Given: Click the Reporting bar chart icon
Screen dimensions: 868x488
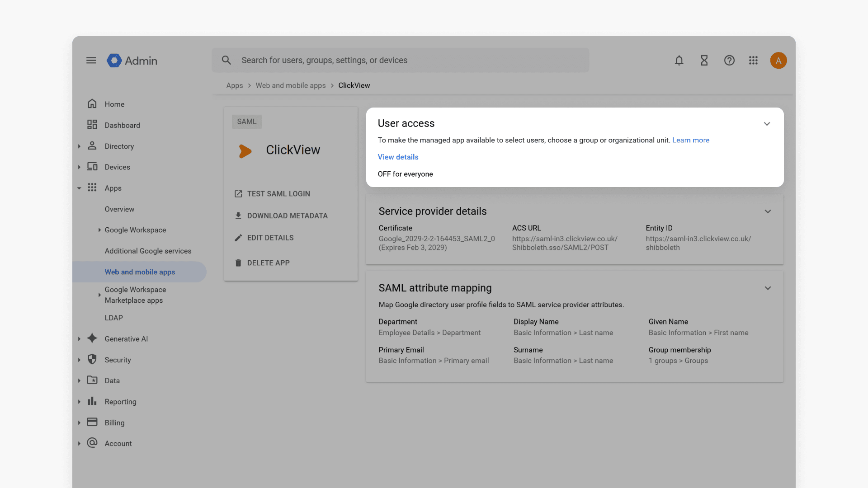Looking at the screenshot, I should tap(92, 401).
